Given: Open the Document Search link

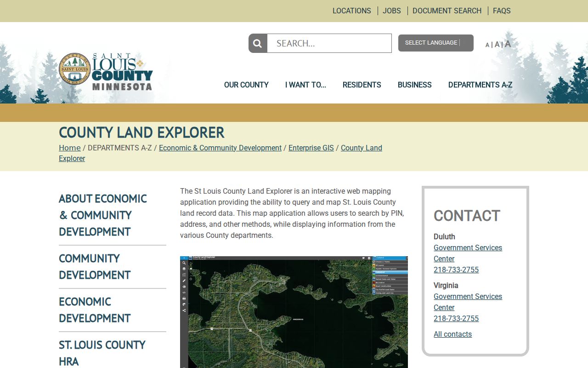Looking at the screenshot, I should 447,11.
